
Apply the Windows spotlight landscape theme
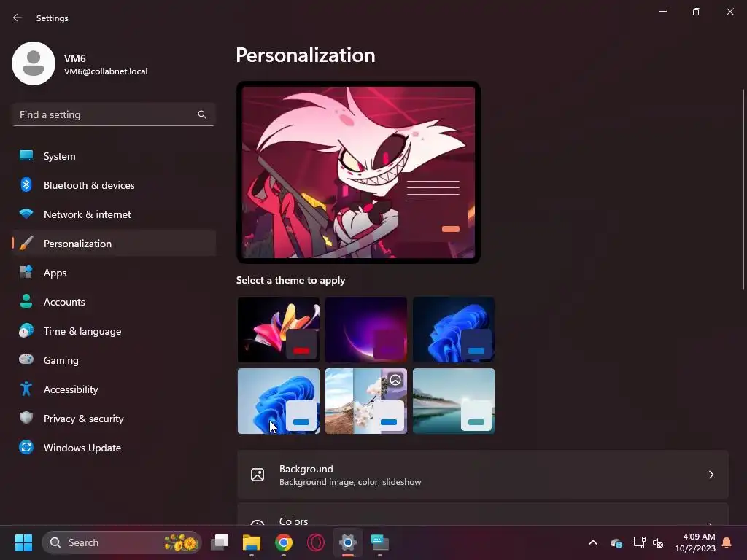pyautogui.click(x=366, y=401)
